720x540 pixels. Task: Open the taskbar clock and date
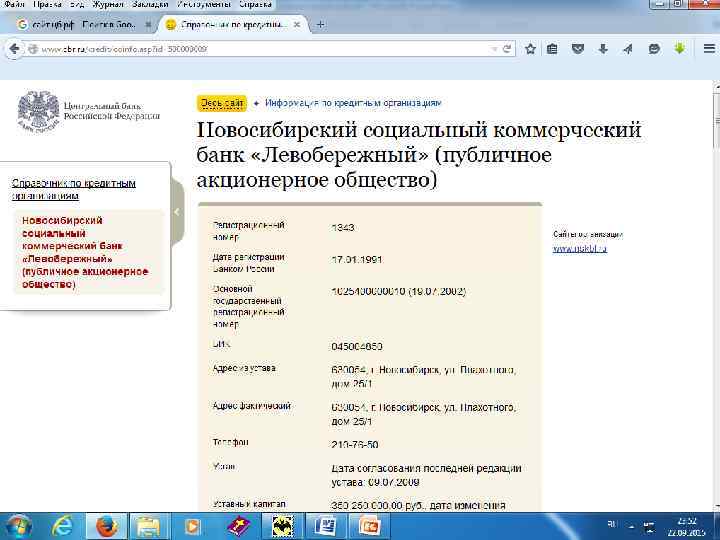[x=686, y=527]
